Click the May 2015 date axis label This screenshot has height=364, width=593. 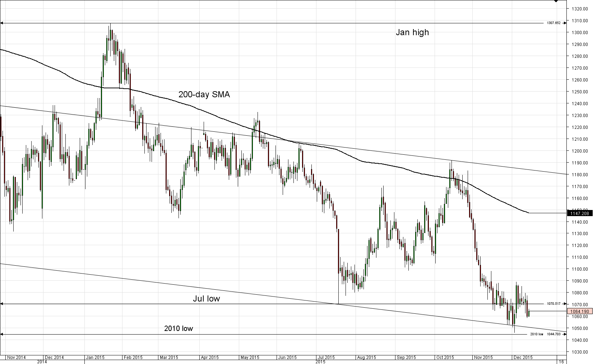coord(250,358)
